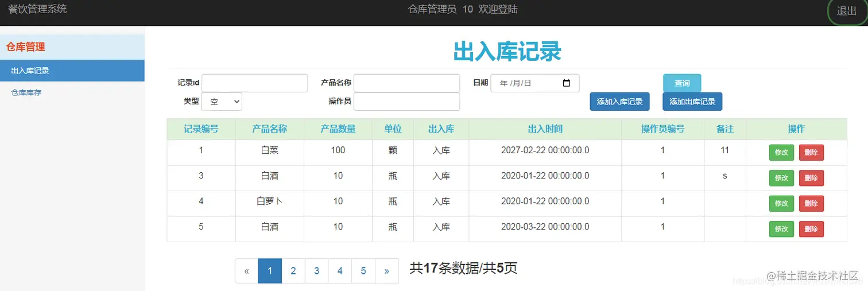Select pagination page 1

(270, 271)
